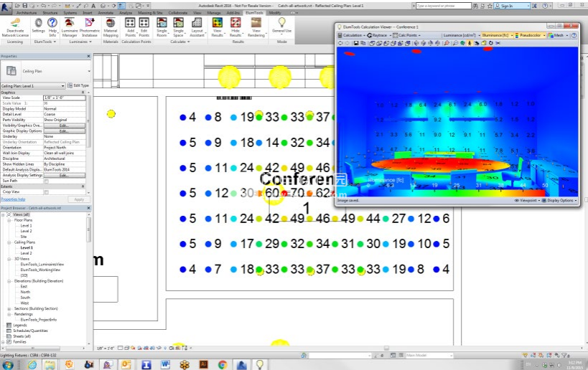Image resolution: width=588 pixels, height=370 pixels.
Task: Switch to the Architecture ribbon tab
Action: point(27,13)
